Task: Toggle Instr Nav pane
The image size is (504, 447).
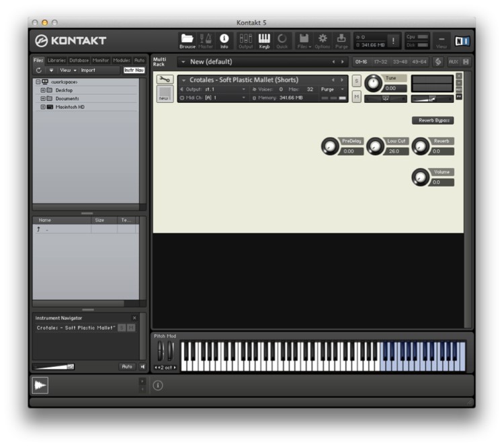Action: (x=134, y=70)
